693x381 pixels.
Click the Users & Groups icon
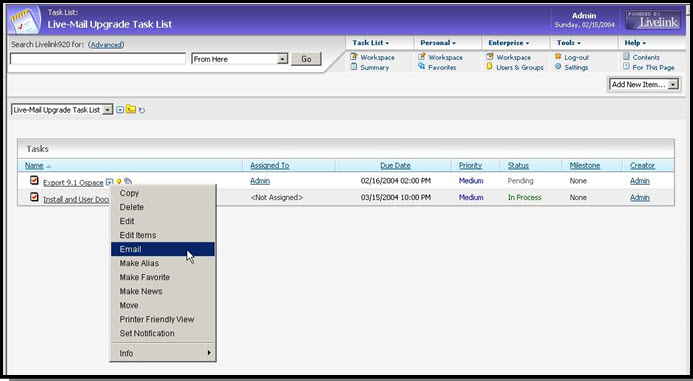pyautogui.click(x=490, y=67)
